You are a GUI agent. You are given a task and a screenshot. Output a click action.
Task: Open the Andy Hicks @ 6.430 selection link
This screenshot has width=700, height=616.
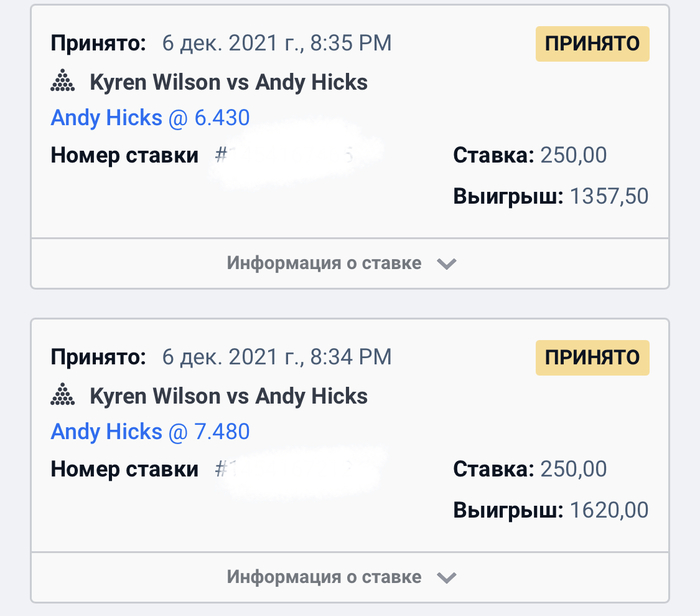tap(150, 118)
